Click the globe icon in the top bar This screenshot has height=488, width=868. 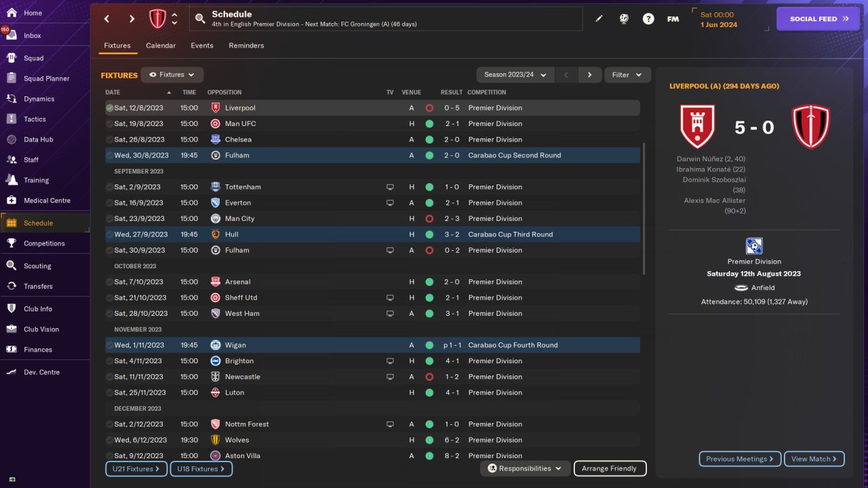624,19
